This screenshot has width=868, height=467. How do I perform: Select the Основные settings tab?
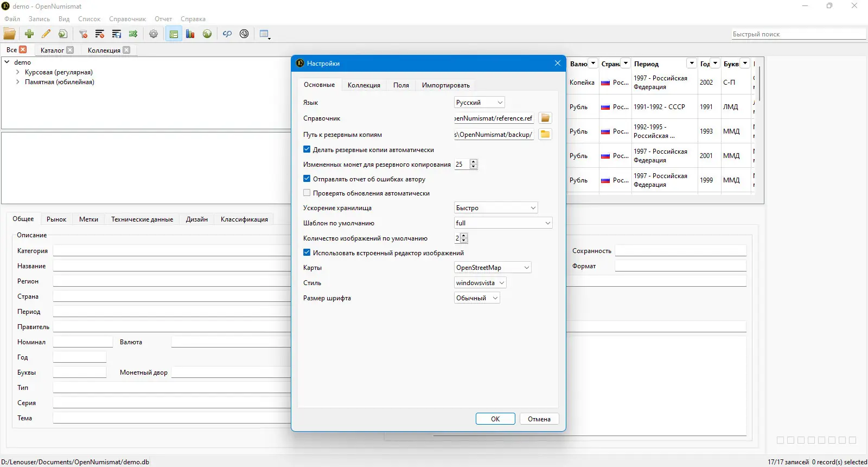point(319,85)
